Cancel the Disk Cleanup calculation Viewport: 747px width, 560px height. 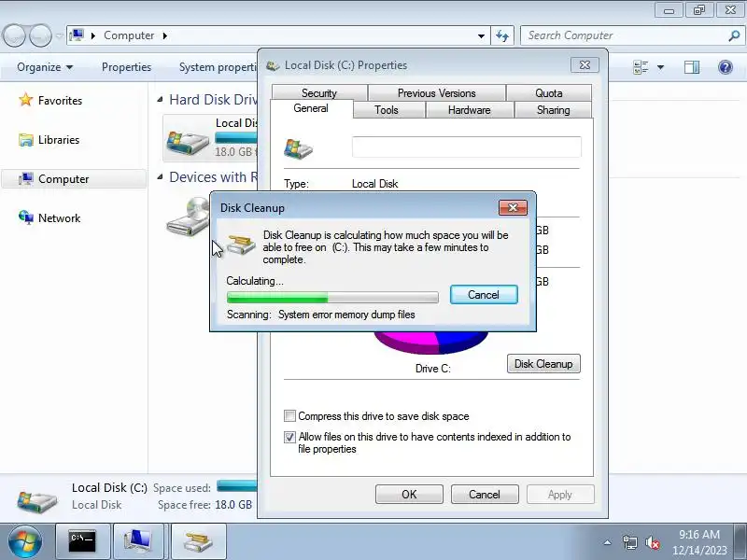coord(484,295)
